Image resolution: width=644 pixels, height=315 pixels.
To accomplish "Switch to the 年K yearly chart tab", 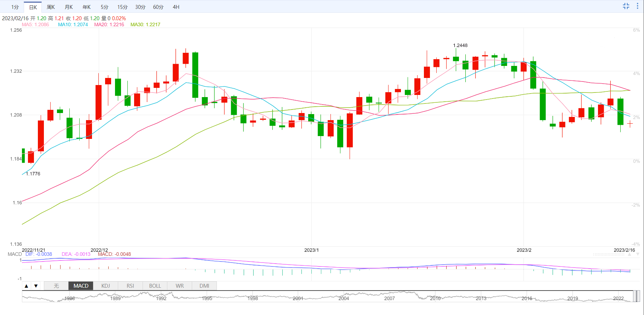I will point(87,7).
